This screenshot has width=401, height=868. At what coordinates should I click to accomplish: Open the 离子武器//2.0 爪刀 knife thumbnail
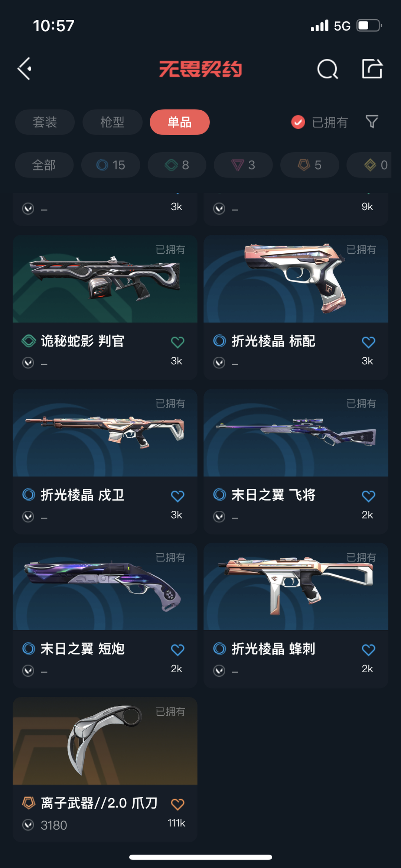(x=105, y=741)
